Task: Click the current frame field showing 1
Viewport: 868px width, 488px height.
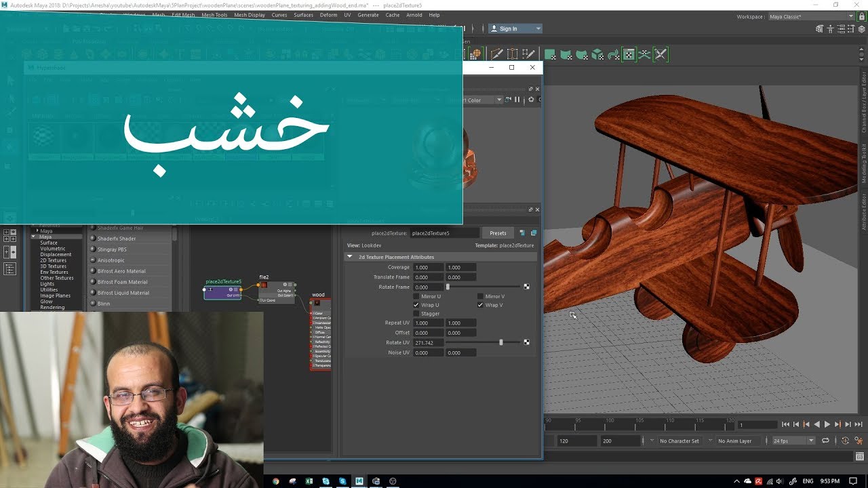Action: [x=756, y=425]
